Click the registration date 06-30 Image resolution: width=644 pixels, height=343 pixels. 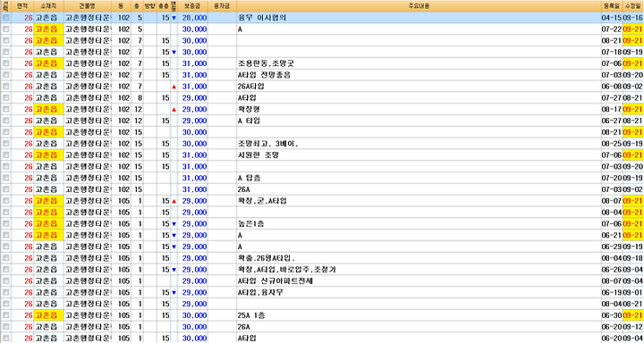612,316
